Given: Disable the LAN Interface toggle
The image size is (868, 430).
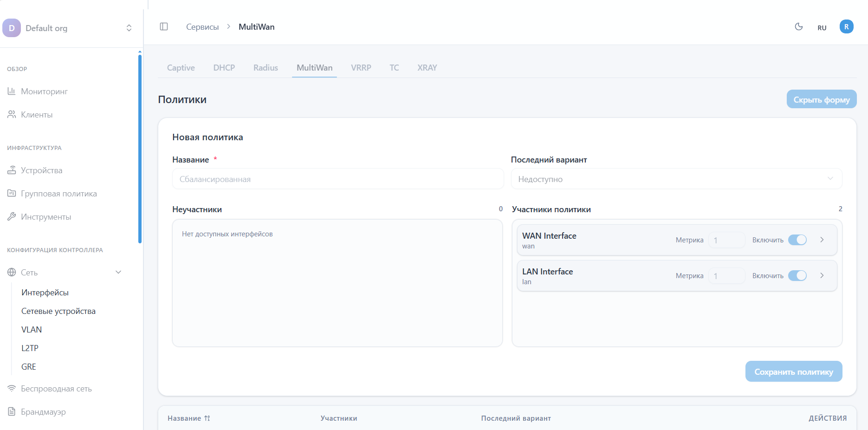Looking at the screenshot, I should tap(797, 276).
